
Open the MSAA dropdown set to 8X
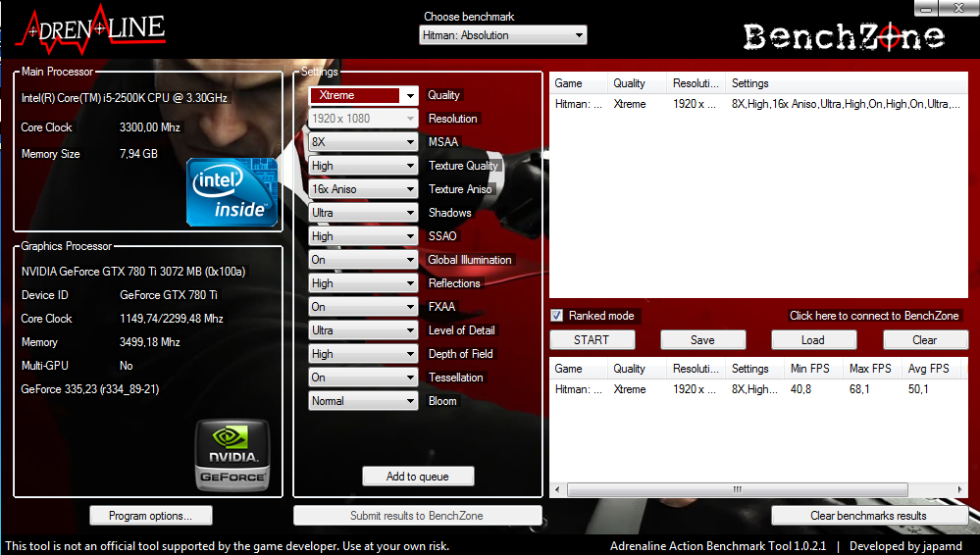[x=363, y=142]
